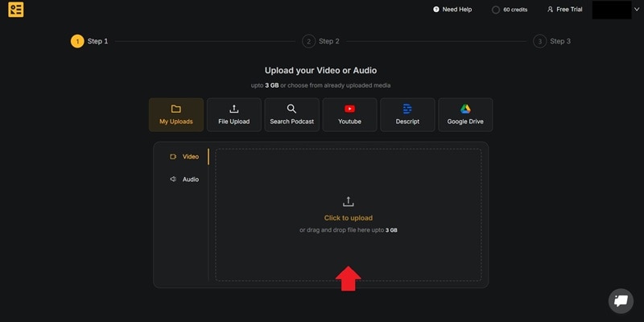Click the 60 credits indicator
Image resolution: width=644 pixels, height=322 pixels.
(510, 10)
